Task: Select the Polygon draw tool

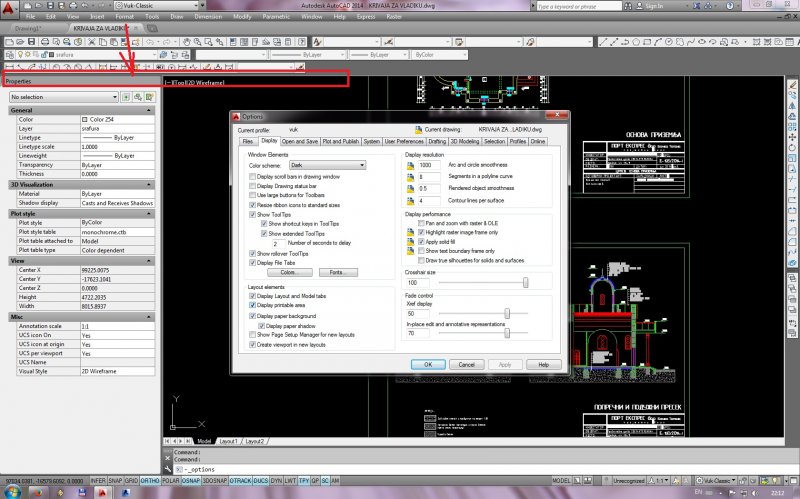Action: pos(636,42)
